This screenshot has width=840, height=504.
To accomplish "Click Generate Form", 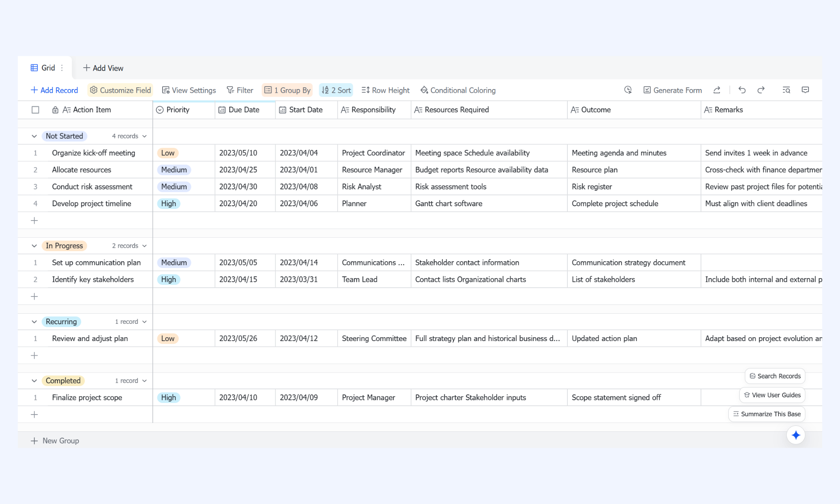I will coord(672,90).
